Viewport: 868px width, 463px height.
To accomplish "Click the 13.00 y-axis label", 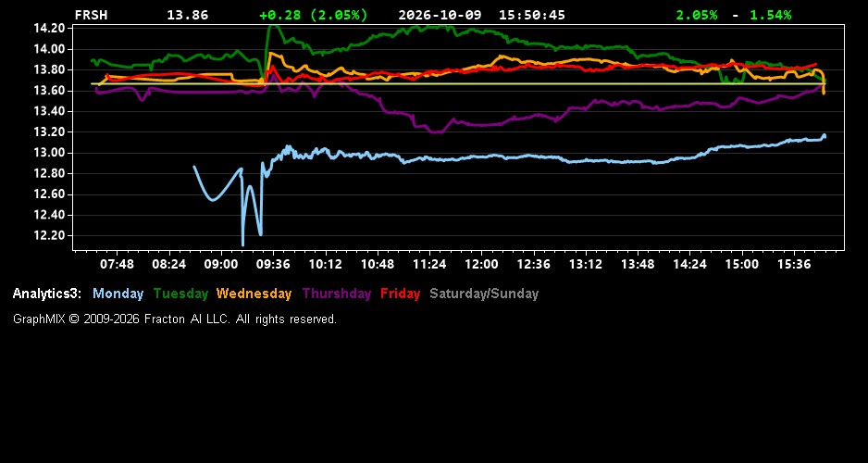I will 50,153.
